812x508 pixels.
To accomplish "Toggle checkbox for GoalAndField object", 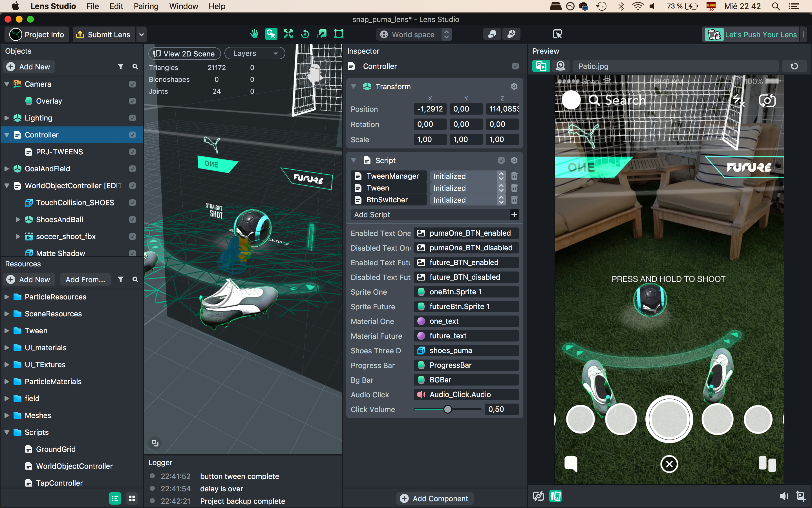I will [x=133, y=169].
